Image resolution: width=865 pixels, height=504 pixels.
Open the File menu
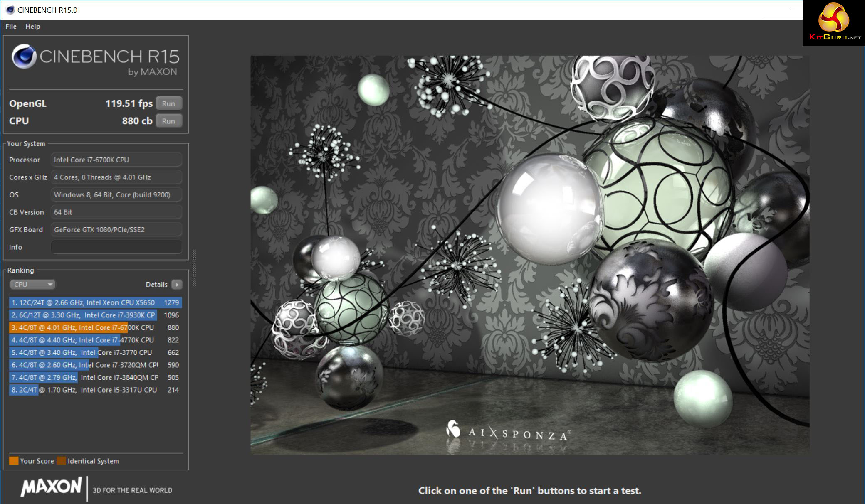[x=11, y=27]
